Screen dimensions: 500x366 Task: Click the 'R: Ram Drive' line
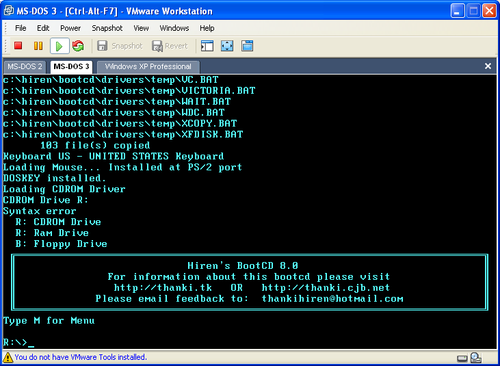(x=52, y=233)
